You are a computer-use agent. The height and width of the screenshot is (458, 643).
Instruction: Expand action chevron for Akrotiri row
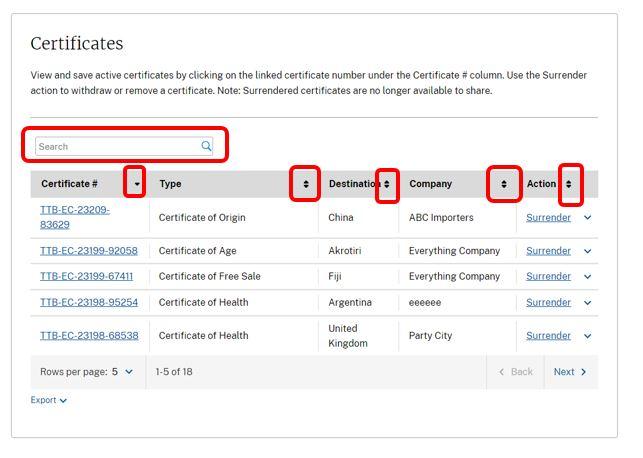[588, 252]
